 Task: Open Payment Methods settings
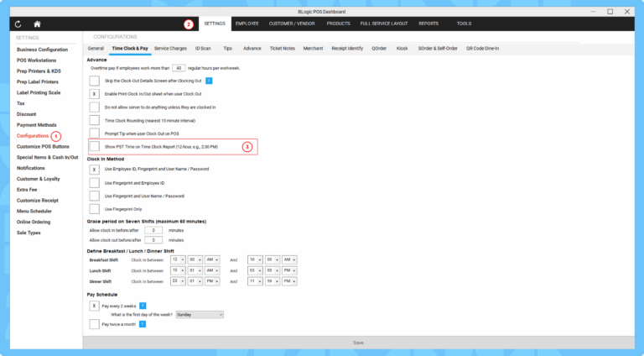click(x=37, y=125)
